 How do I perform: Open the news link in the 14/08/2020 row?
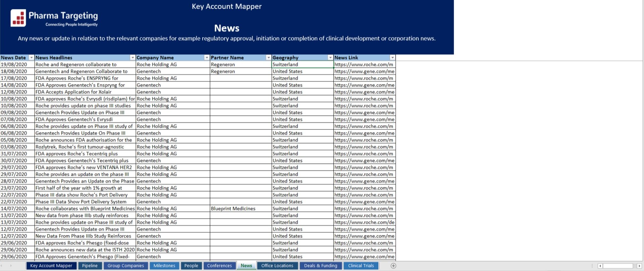point(365,85)
